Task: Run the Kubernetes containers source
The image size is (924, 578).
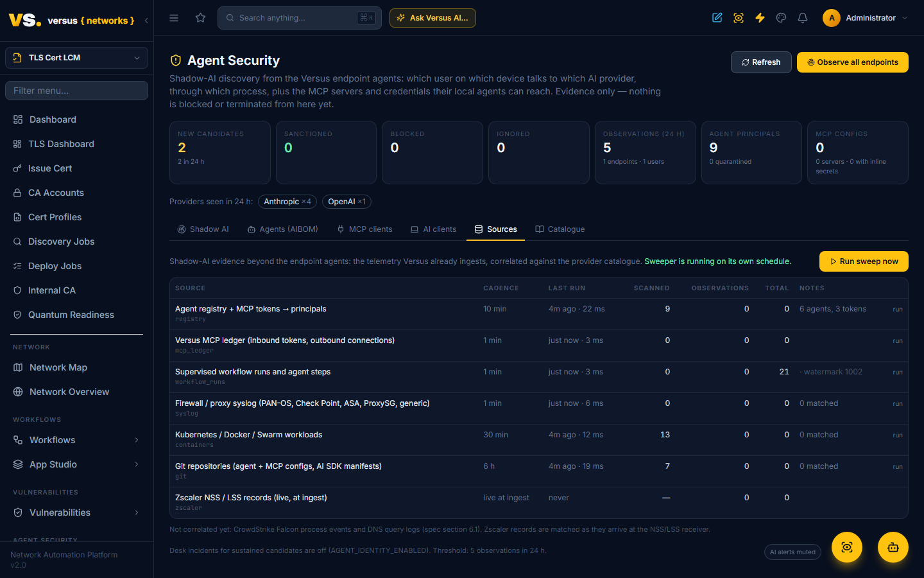Action: pyautogui.click(x=897, y=435)
